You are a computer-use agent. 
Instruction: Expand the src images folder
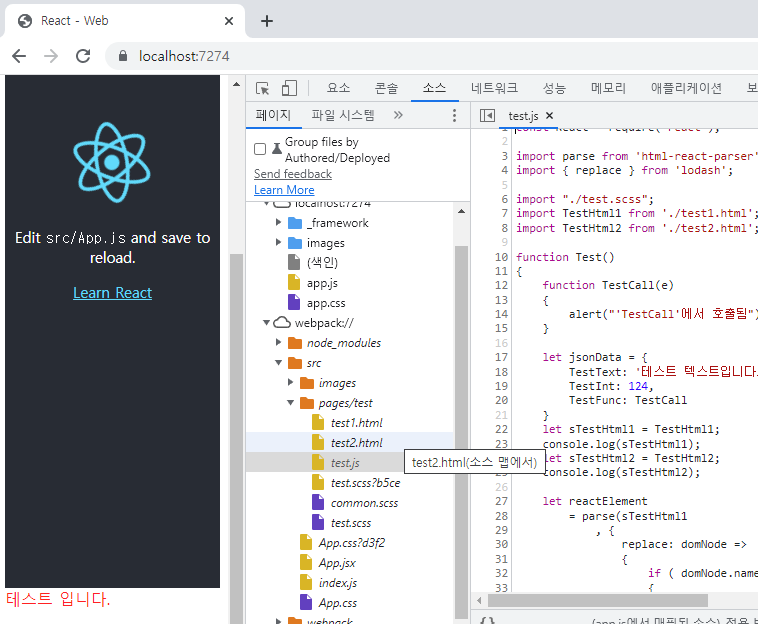[291, 382]
